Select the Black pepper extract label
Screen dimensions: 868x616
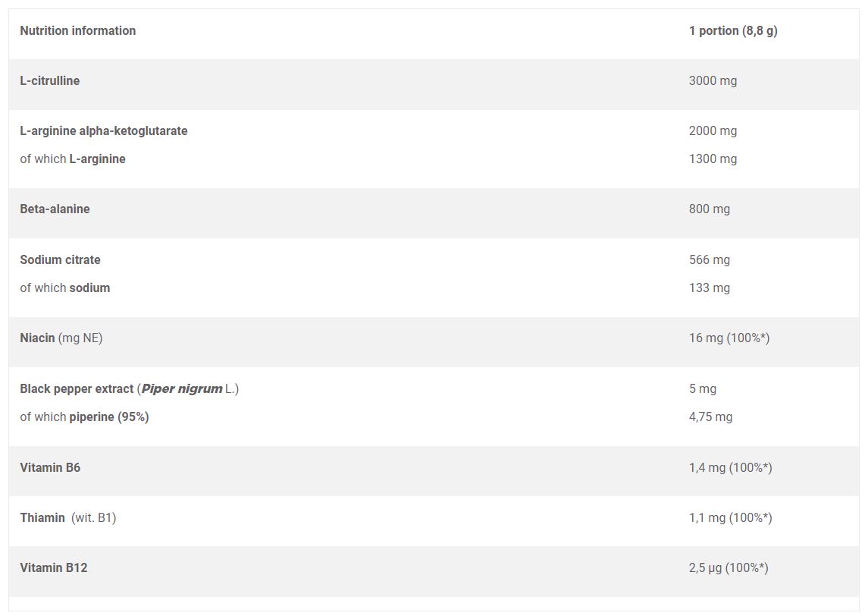[77, 389]
